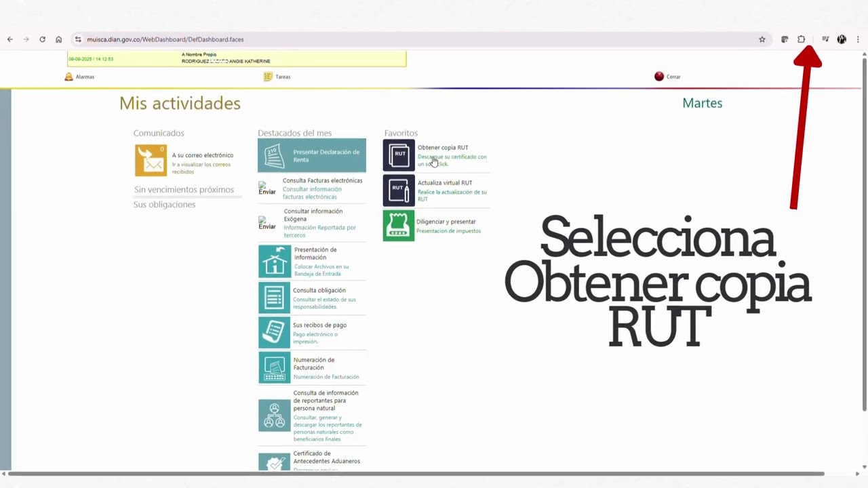Open the browser profile avatar
Viewport: 868px width, 488px height.
[842, 39]
